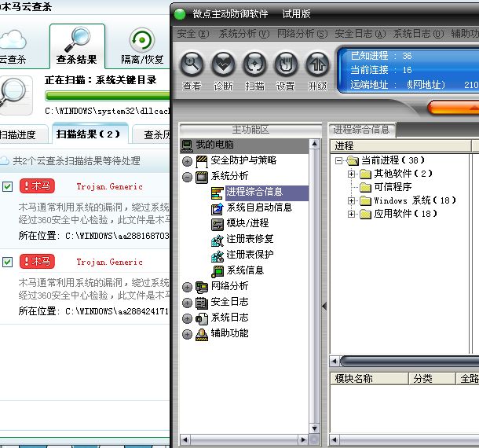479x448 pixels.
Task: Click the right arrow of tree horizontal scrollbar
Action: [x=303, y=439]
